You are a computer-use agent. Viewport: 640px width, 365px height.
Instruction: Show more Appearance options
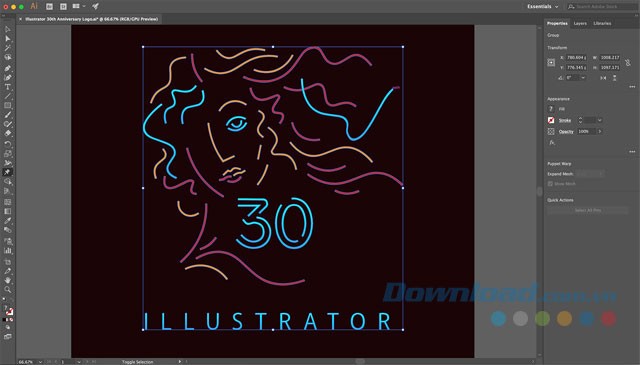pos(632,151)
